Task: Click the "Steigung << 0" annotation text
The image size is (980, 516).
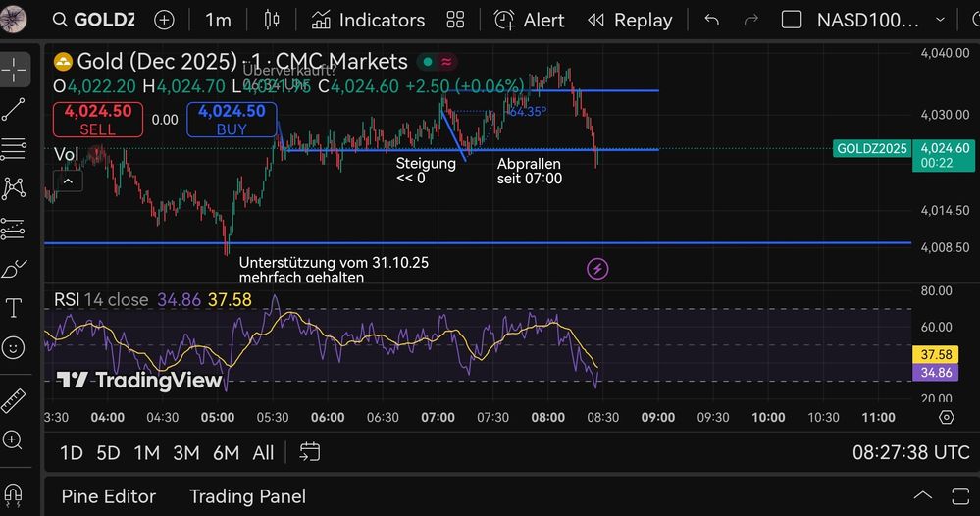Action: (427, 171)
